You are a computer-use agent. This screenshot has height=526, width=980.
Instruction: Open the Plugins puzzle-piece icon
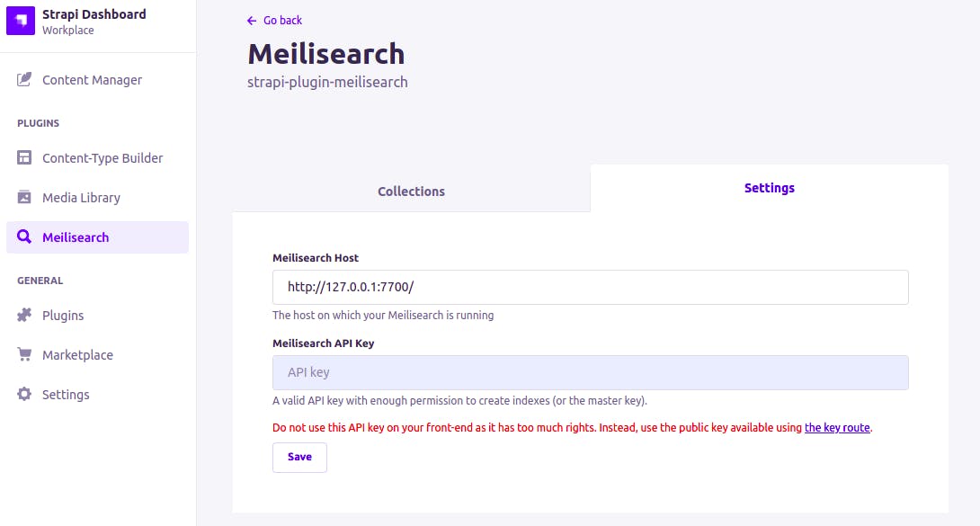[24, 315]
